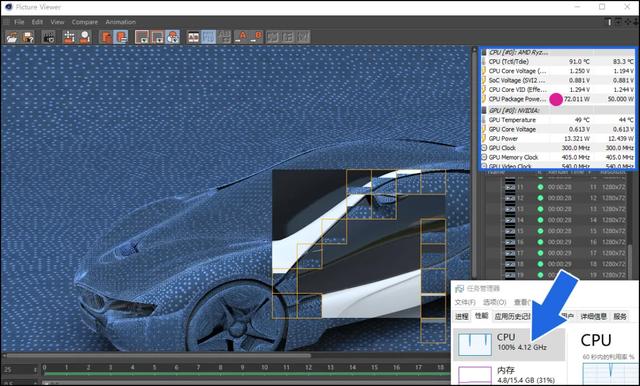This screenshot has height=386, width=640.
Task: Click the horizontal scrollbar below the render view
Action: point(160,356)
